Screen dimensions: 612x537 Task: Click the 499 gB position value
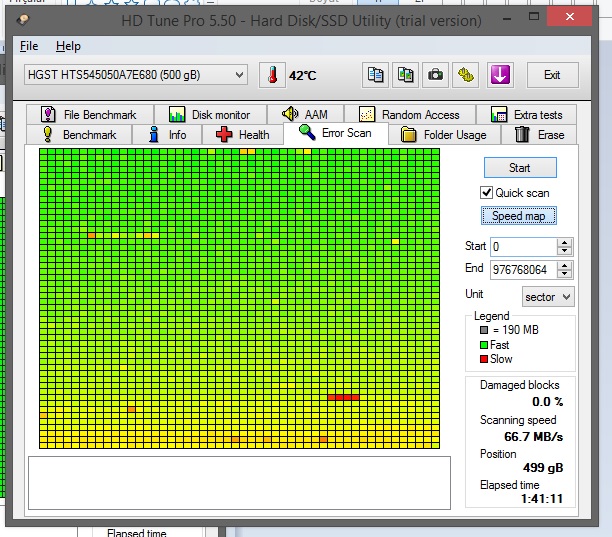click(543, 468)
